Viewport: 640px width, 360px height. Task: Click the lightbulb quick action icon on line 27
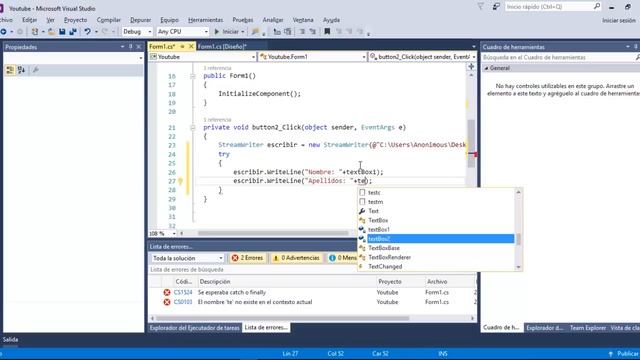click(x=180, y=181)
